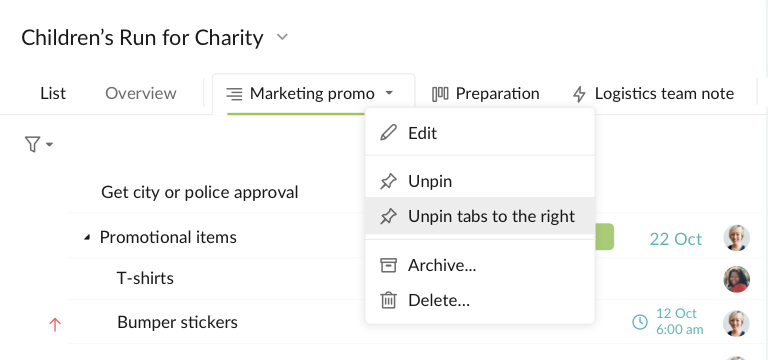Click the archive box icon
The width and height of the screenshot is (768, 360).
(388, 265)
